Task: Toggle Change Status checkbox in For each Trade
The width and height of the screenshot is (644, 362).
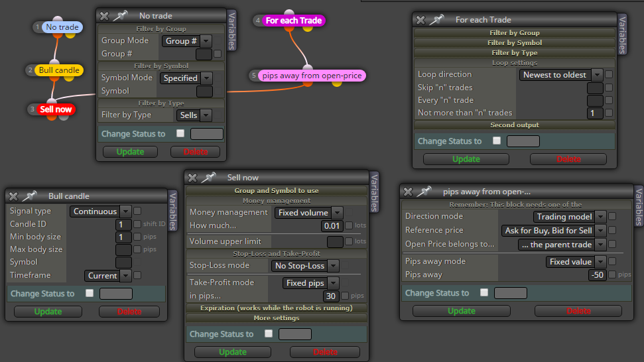Action: pos(497,141)
